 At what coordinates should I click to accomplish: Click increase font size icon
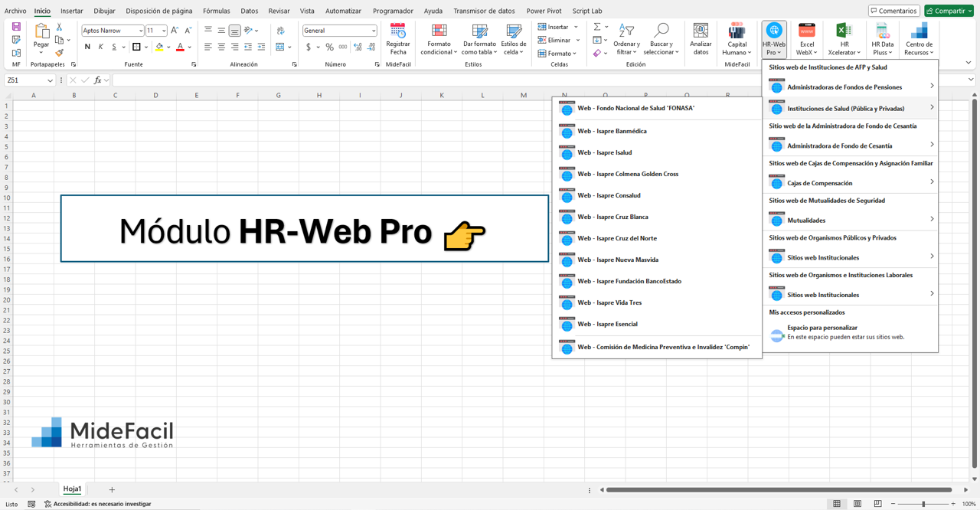(x=175, y=31)
